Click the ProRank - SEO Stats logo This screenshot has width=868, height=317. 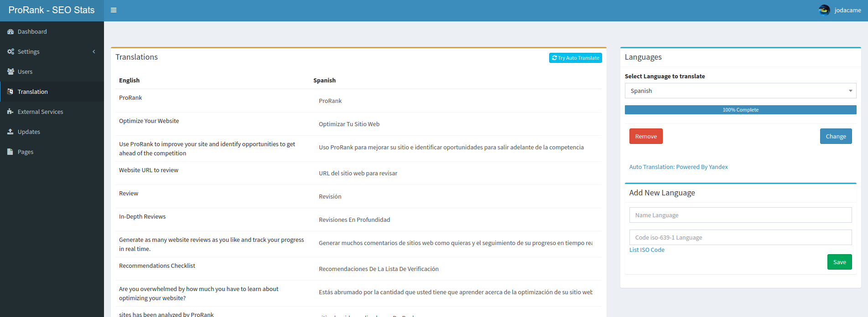tap(52, 10)
